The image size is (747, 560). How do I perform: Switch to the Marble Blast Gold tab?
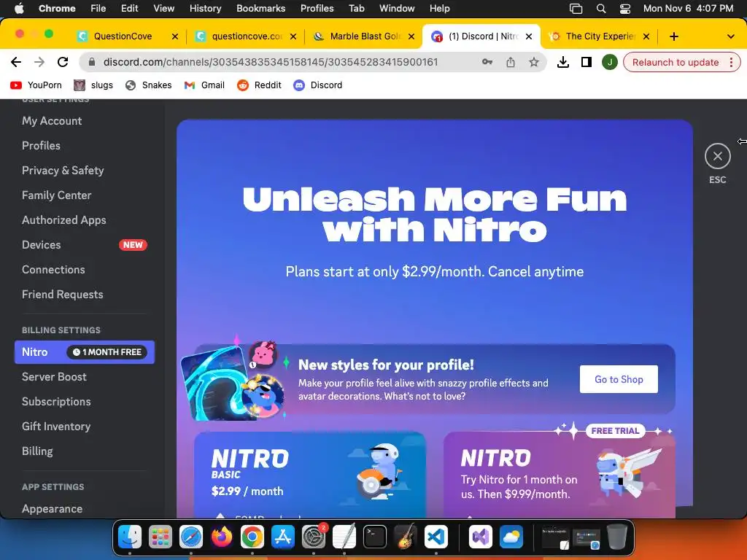(365, 36)
